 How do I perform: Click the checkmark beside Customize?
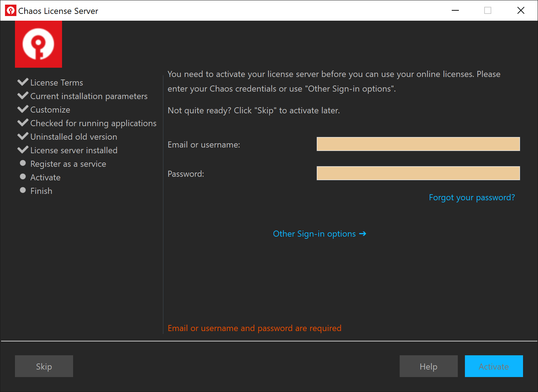(x=23, y=109)
